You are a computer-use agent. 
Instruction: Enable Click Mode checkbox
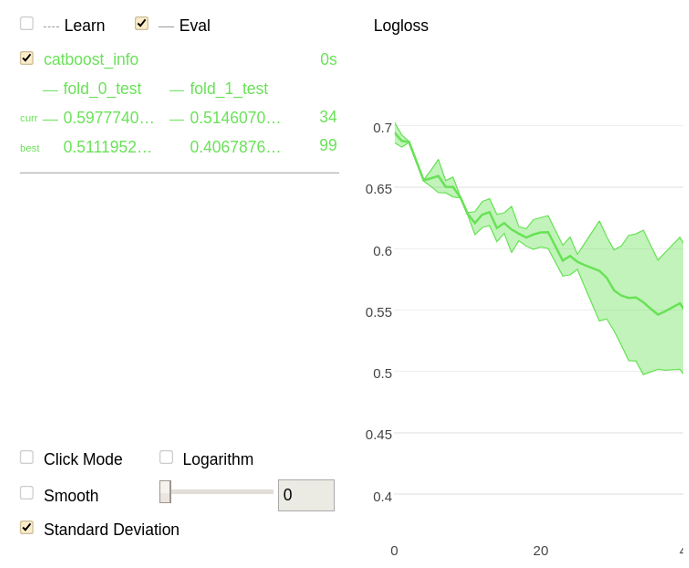[x=26, y=458]
